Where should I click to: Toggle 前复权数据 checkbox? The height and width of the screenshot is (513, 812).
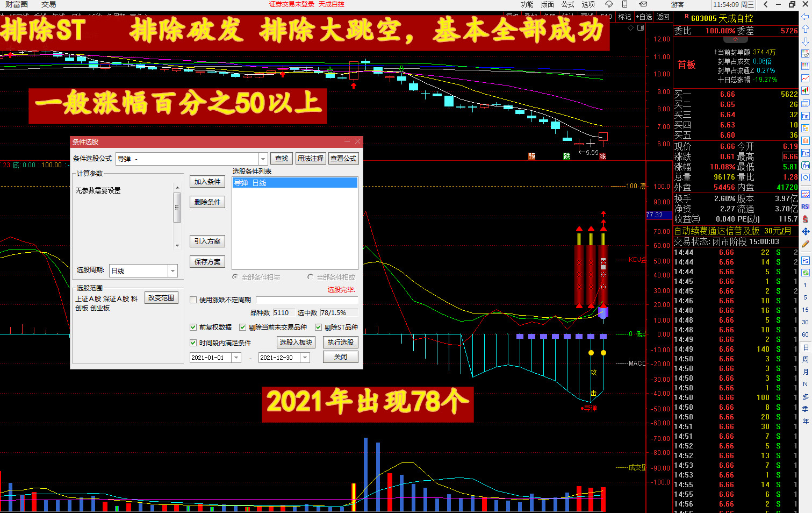(193, 327)
